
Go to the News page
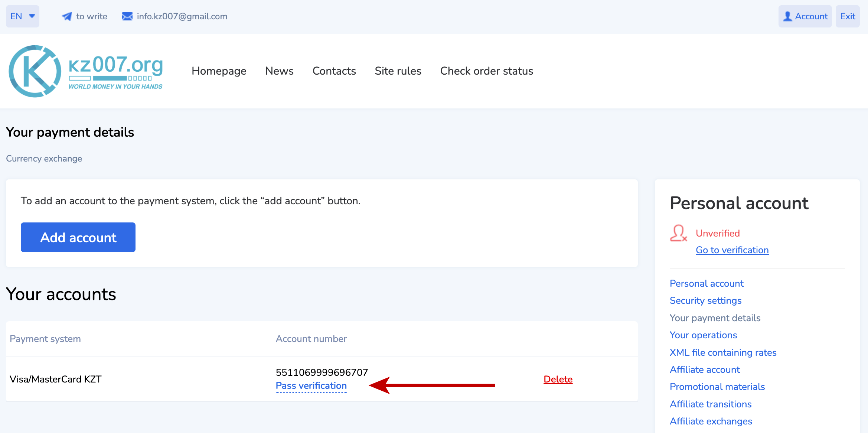click(x=279, y=71)
